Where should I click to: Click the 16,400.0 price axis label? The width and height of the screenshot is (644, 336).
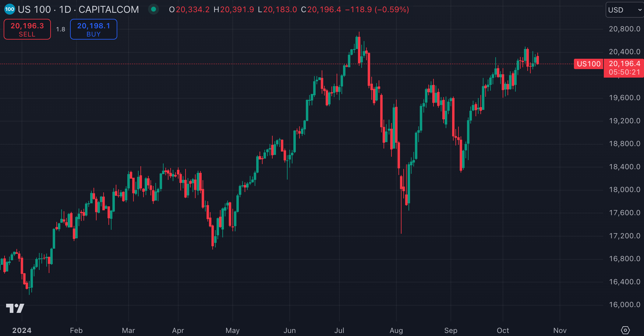(x=625, y=282)
